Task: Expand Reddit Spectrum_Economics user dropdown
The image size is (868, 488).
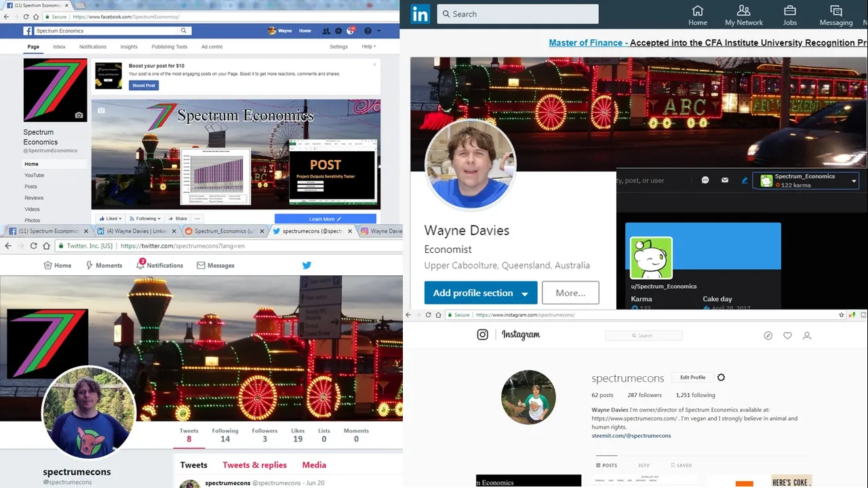Action: click(x=854, y=181)
